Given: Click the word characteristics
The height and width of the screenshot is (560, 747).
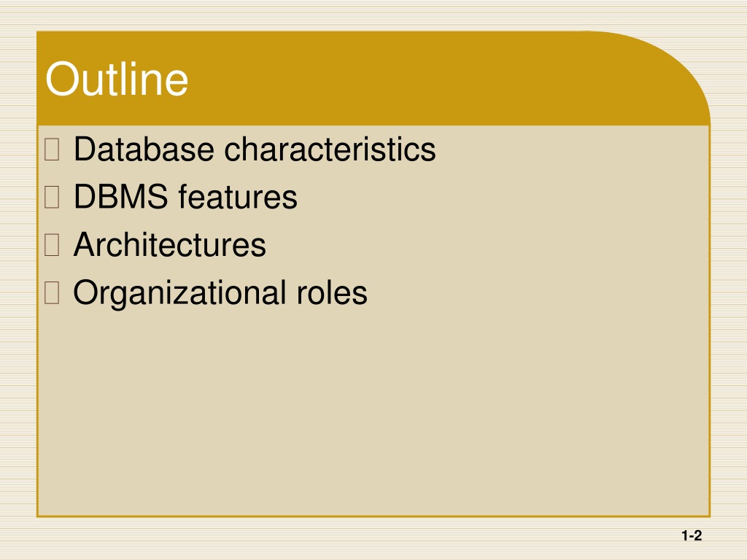Looking at the screenshot, I should point(330,149).
